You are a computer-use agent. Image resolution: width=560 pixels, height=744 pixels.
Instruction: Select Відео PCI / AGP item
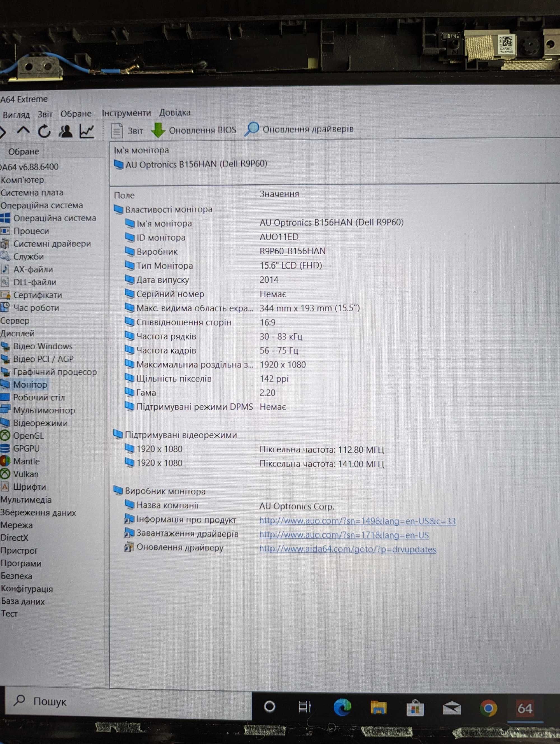[x=37, y=359]
